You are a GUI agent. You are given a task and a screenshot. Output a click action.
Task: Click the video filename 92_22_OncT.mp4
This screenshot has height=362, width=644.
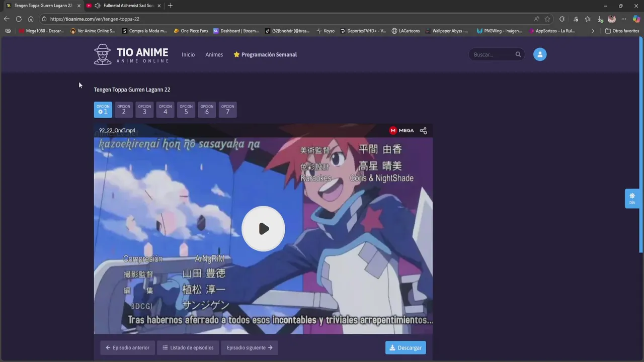[x=117, y=130]
